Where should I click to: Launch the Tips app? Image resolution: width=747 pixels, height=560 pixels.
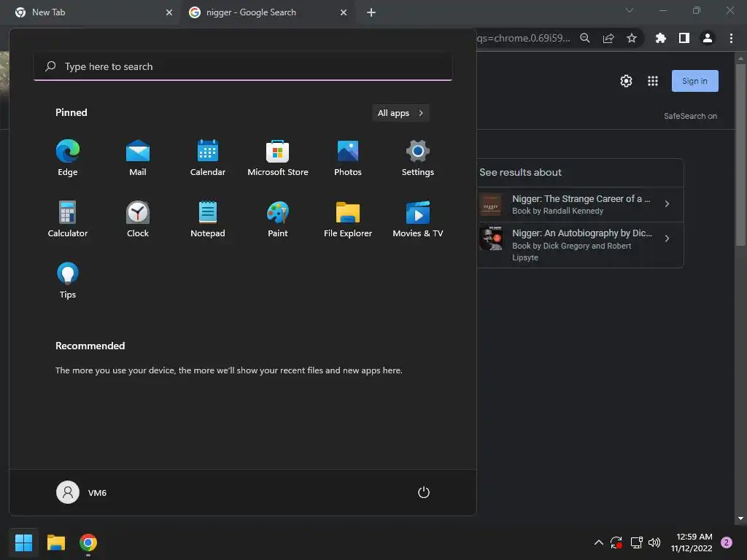(x=68, y=281)
